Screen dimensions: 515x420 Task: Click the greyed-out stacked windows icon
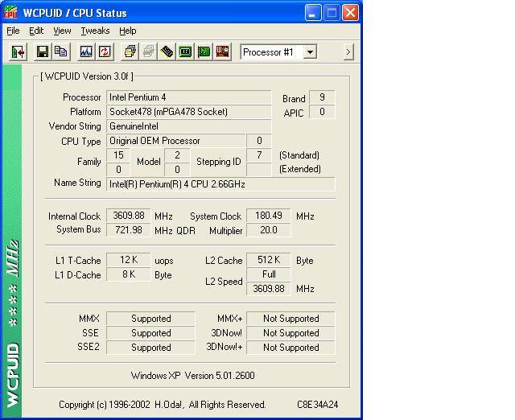tap(148, 51)
